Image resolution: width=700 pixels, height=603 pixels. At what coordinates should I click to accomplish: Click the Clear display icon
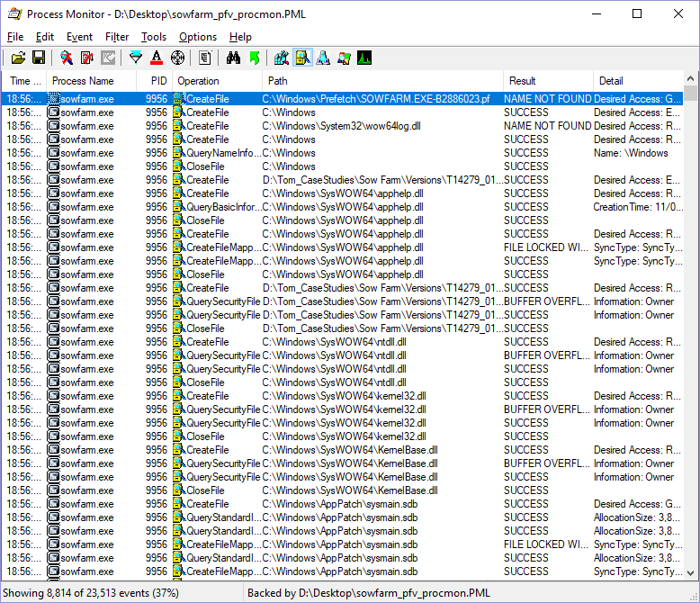[x=108, y=58]
